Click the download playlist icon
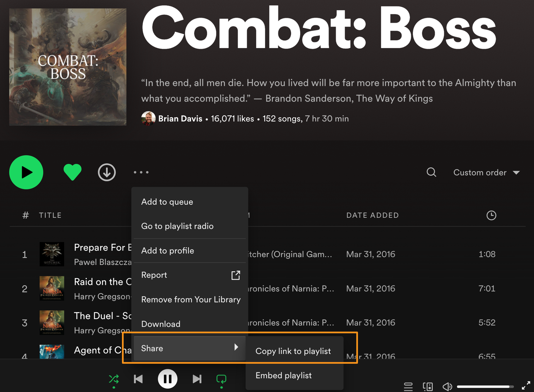 106,172
